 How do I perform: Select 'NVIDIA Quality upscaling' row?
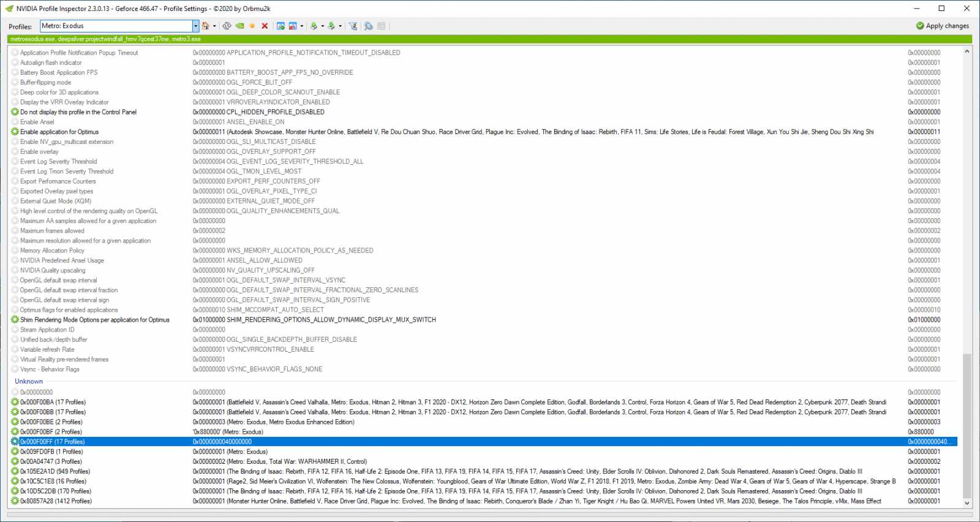tap(484, 270)
